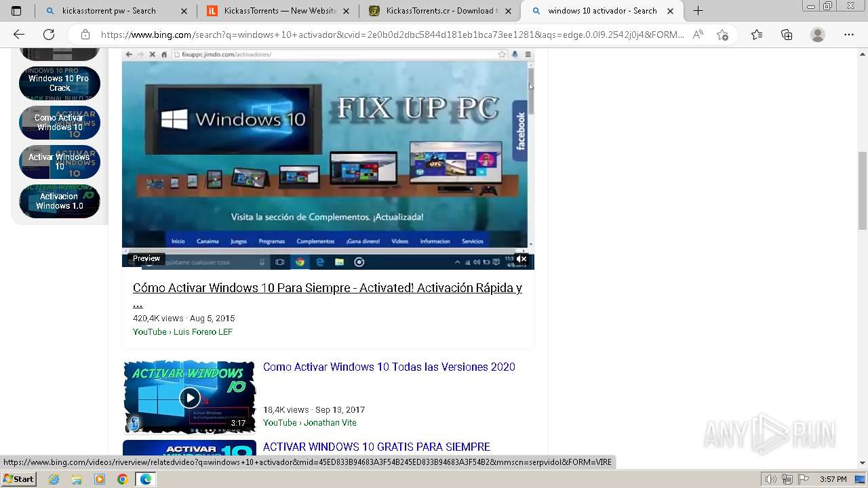868x488 pixels.
Task: Open the network icon in system tray
Action: (x=787, y=479)
